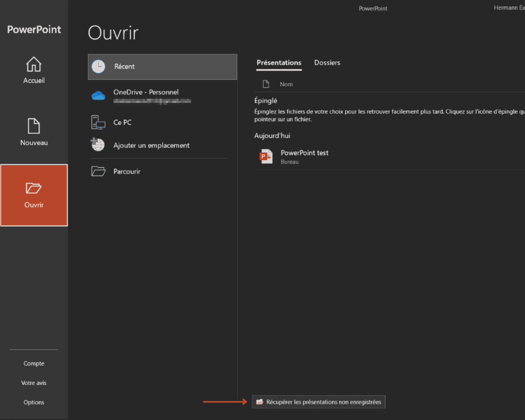
Task: Choose Ce PC location label
Action: (122, 123)
